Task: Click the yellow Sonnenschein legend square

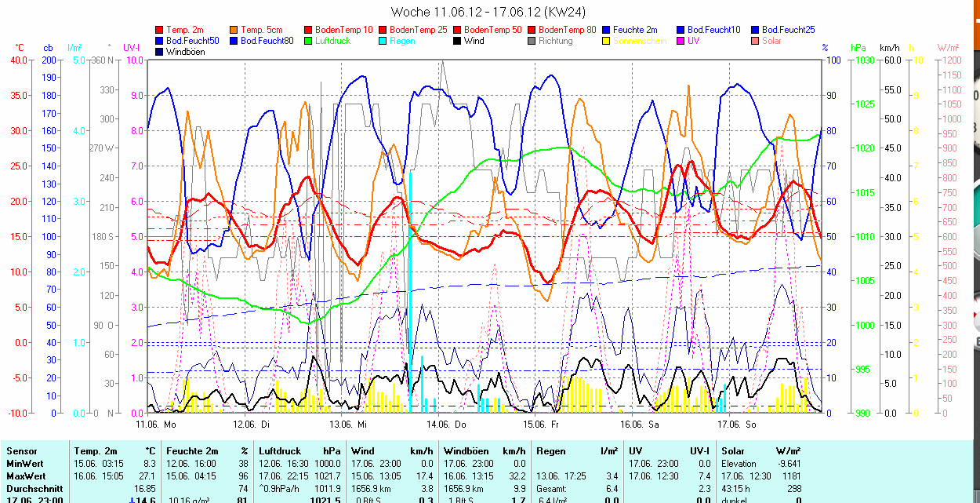Action: (x=606, y=41)
